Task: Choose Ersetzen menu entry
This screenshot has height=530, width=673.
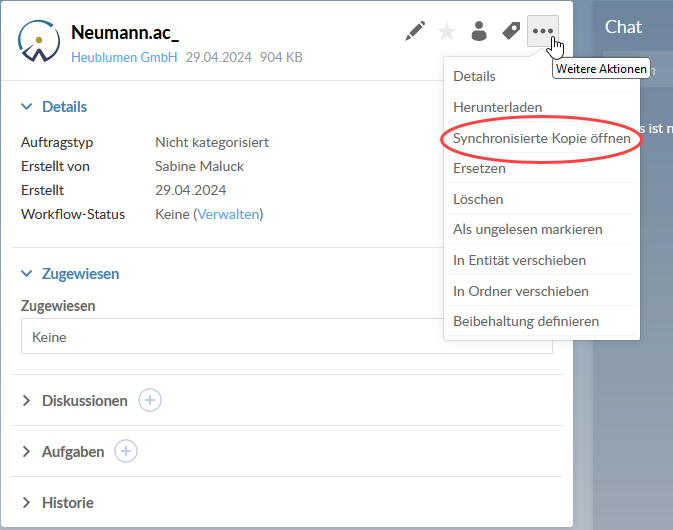Action: [x=542, y=168]
